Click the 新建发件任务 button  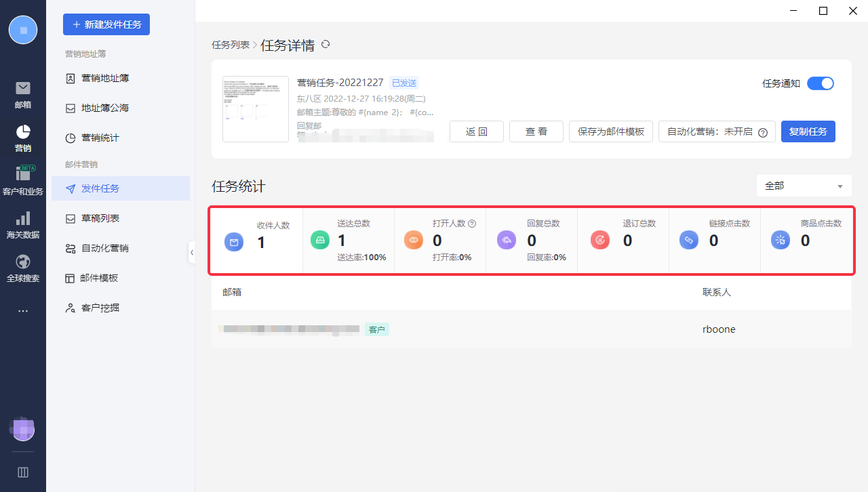click(x=106, y=24)
